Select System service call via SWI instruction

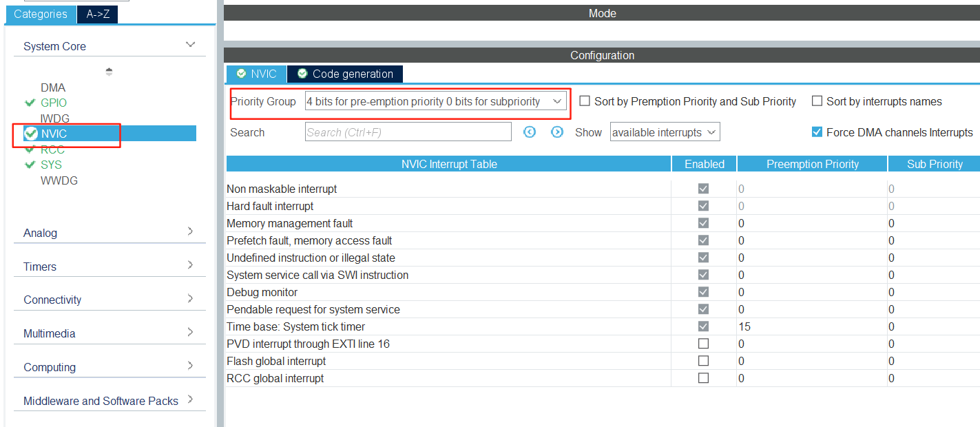pos(603,275)
